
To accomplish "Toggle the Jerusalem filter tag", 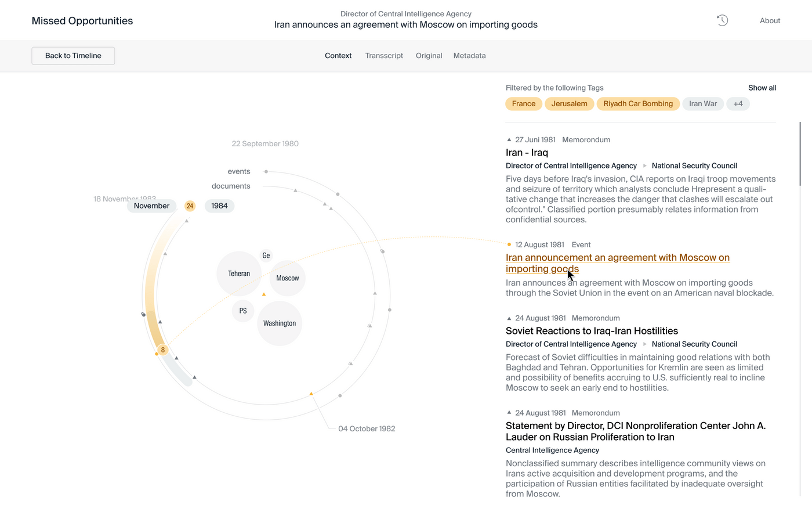I will click(x=569, y=104).
